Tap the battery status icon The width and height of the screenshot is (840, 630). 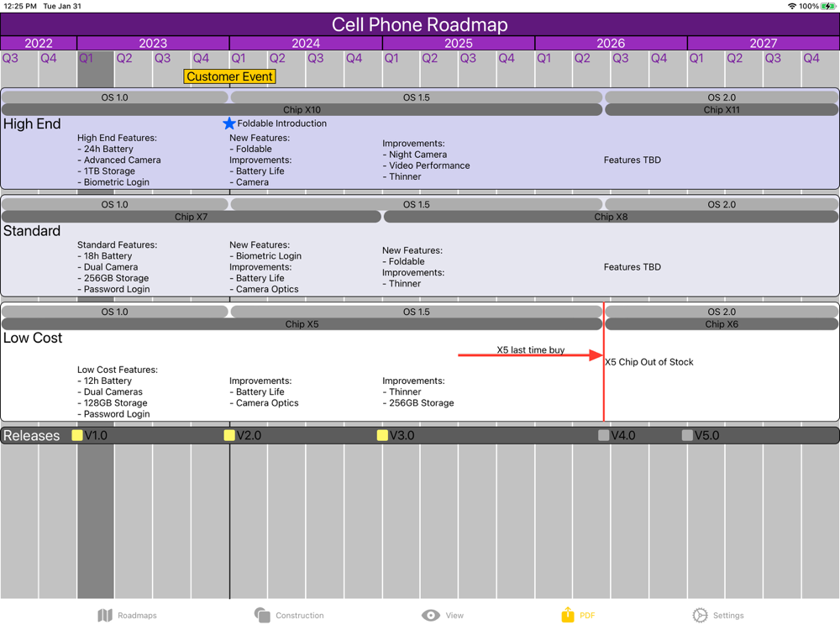(828, 6)
